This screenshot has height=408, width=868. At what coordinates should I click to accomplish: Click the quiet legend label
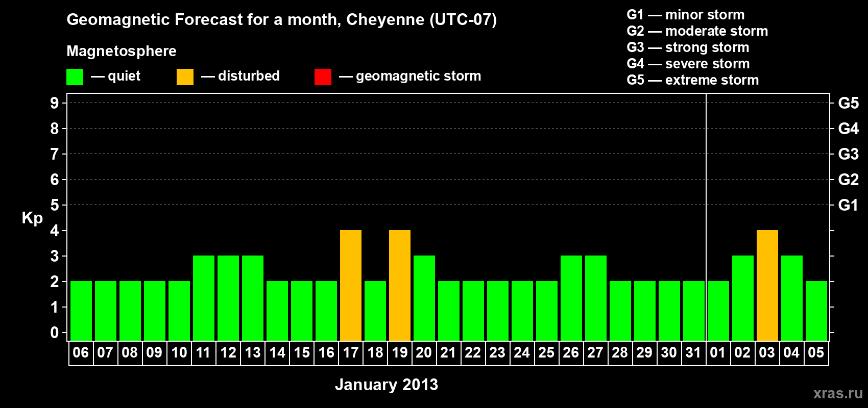(124, 76)
